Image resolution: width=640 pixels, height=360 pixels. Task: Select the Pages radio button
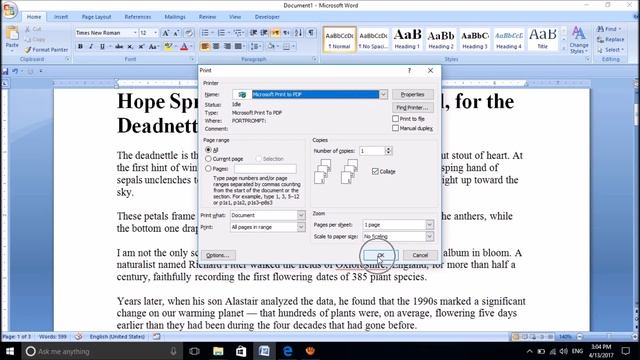(208, 169)
